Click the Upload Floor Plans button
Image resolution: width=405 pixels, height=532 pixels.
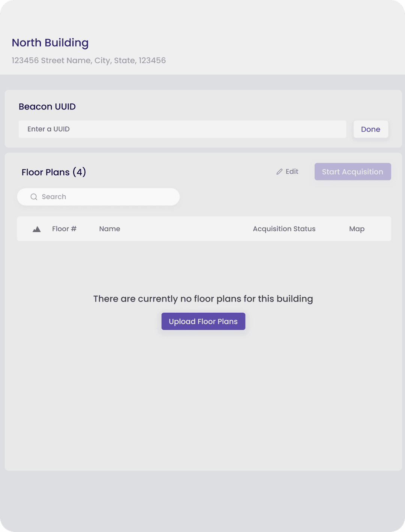(203, 321)
